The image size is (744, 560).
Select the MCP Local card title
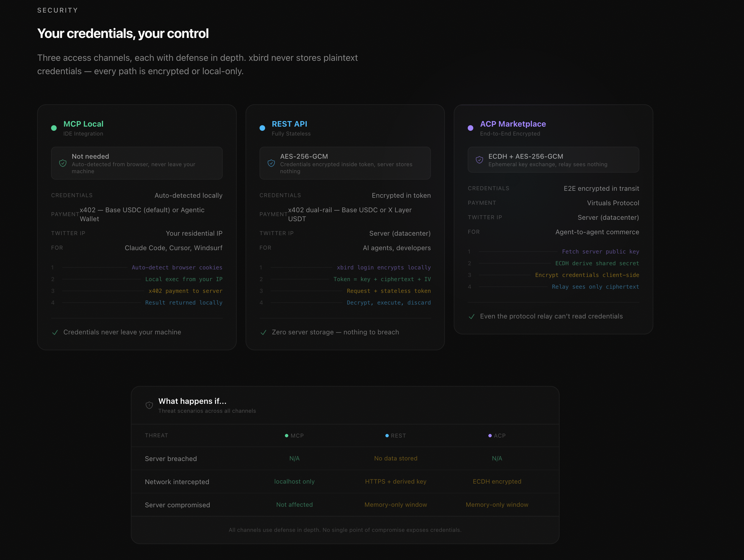[x=83, y=124]
